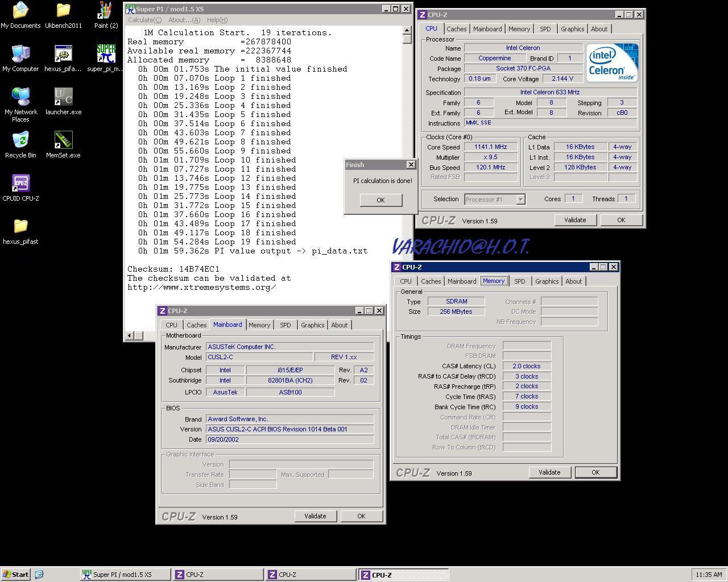Switch to Memory tab in Mainboard window

[259, 325]
